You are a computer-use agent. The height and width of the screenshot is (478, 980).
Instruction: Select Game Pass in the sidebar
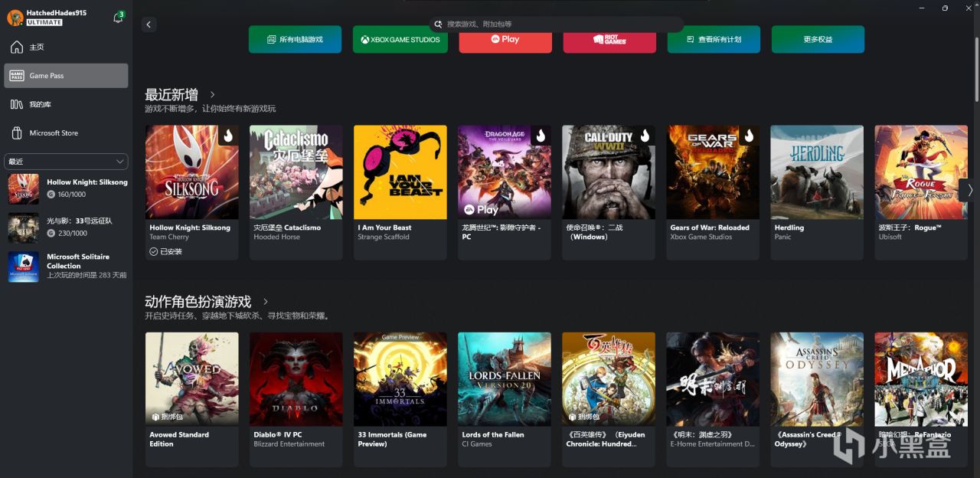[66, 76]
